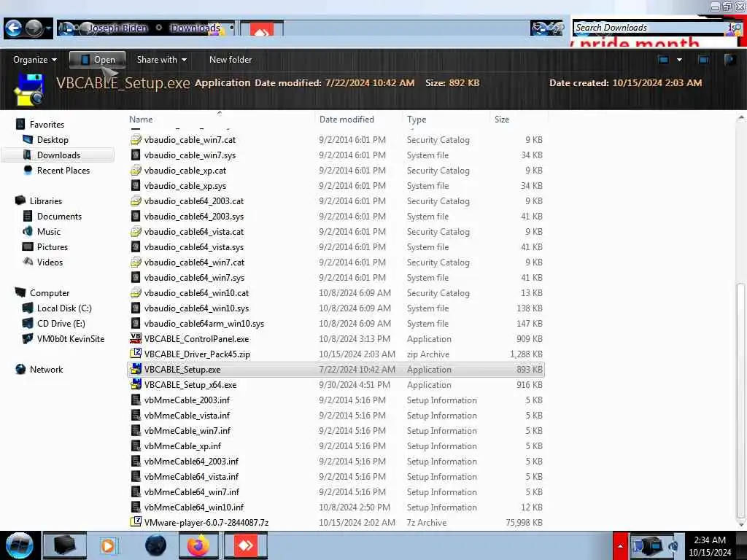The height and width of the screenshot is (560, 747).
Task: Sort by the Name column header
Action: click(141, 120)
